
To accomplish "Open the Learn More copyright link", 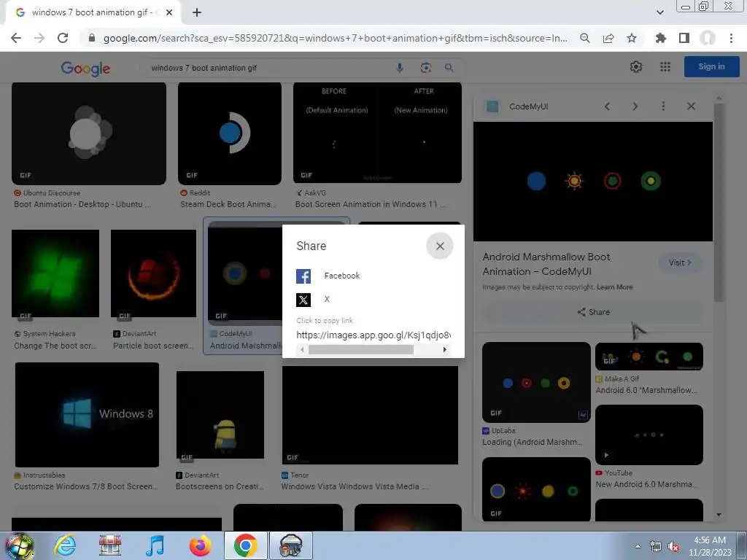I will tap(614, 287).
